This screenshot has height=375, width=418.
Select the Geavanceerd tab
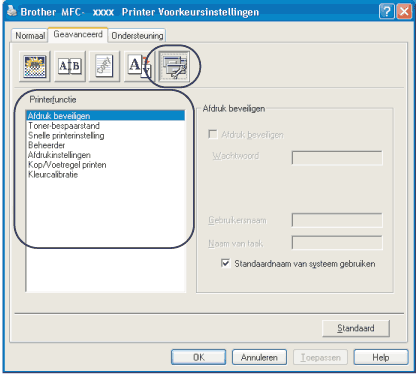[x=78, y=34]
